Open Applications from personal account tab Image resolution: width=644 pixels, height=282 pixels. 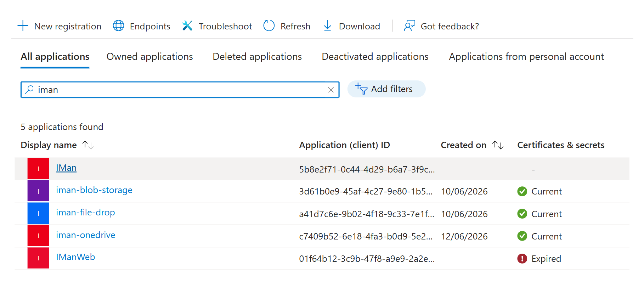(526, 57)
